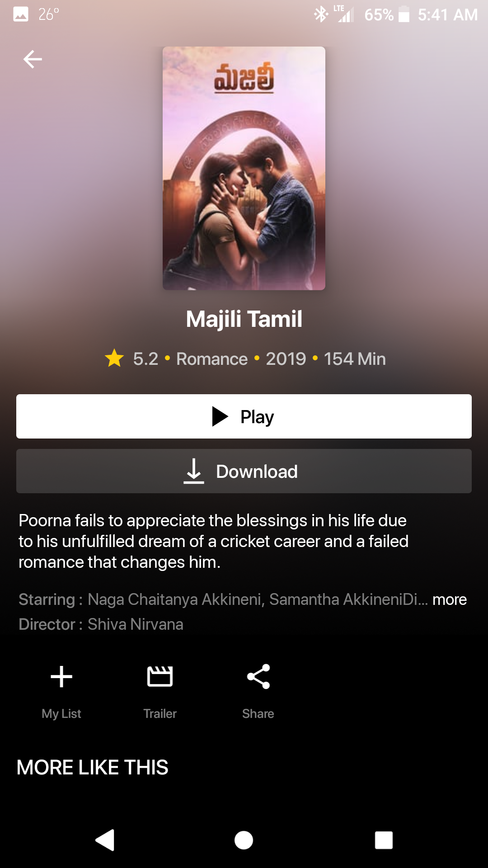Tap the movie synopsis description text
Viewport: 488px width, 868px height.
[213, 541]
